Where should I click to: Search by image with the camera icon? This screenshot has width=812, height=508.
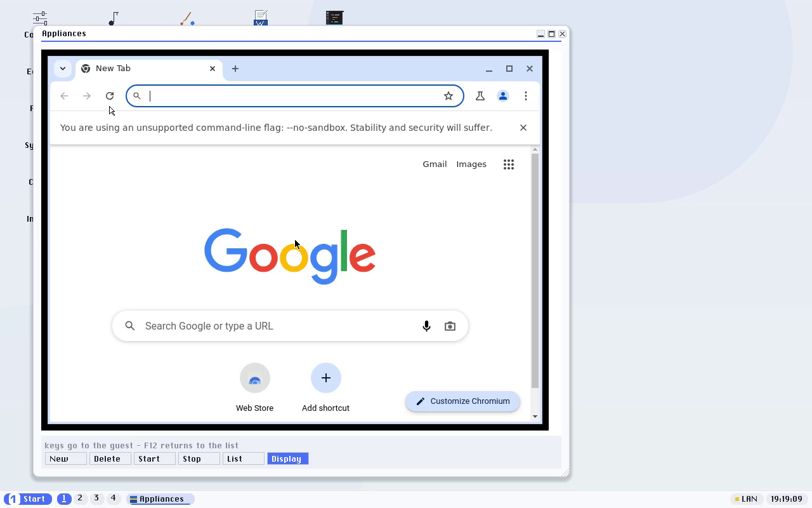point(450,326)
